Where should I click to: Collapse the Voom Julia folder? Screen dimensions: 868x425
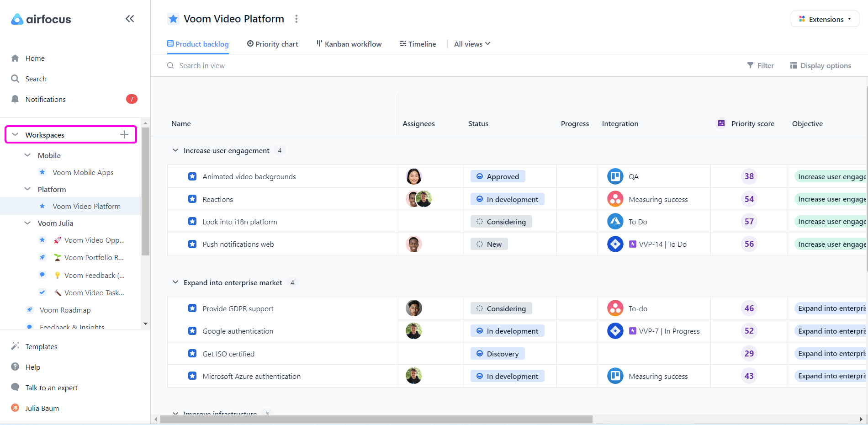point(27,223)
